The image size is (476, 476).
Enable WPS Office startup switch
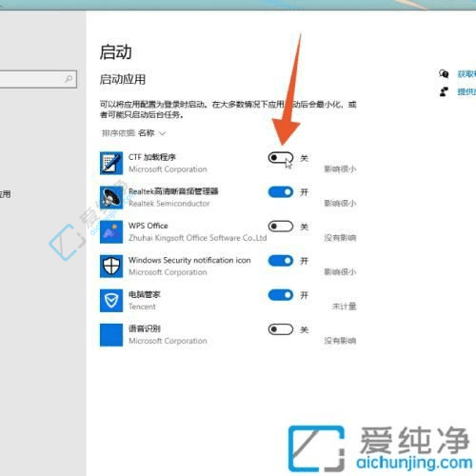coord(281,227)
